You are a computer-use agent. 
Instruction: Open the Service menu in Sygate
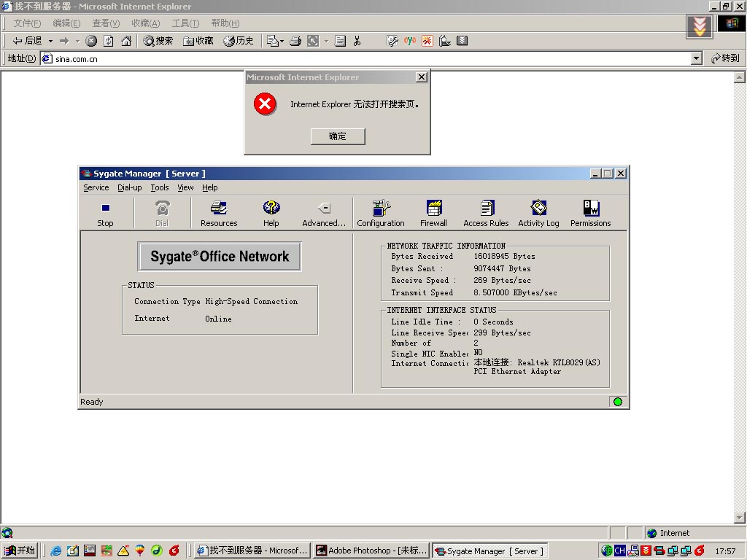click(96, 187)
